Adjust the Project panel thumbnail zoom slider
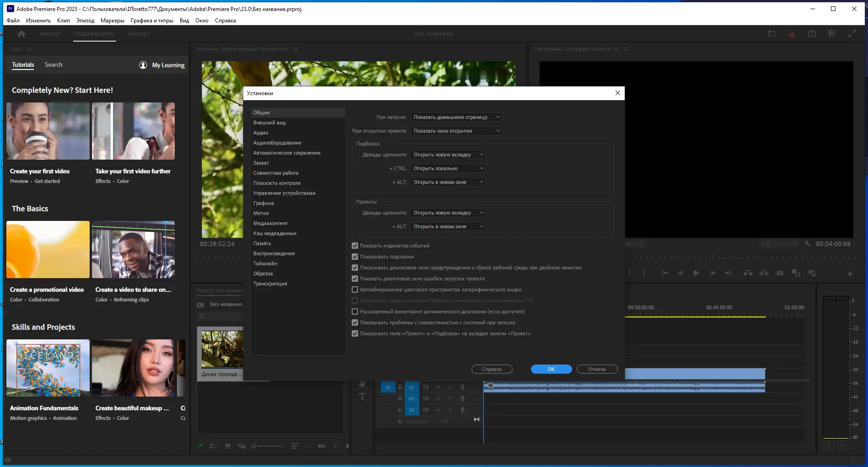This screenshot has width=868, height=467. (268, 446)
